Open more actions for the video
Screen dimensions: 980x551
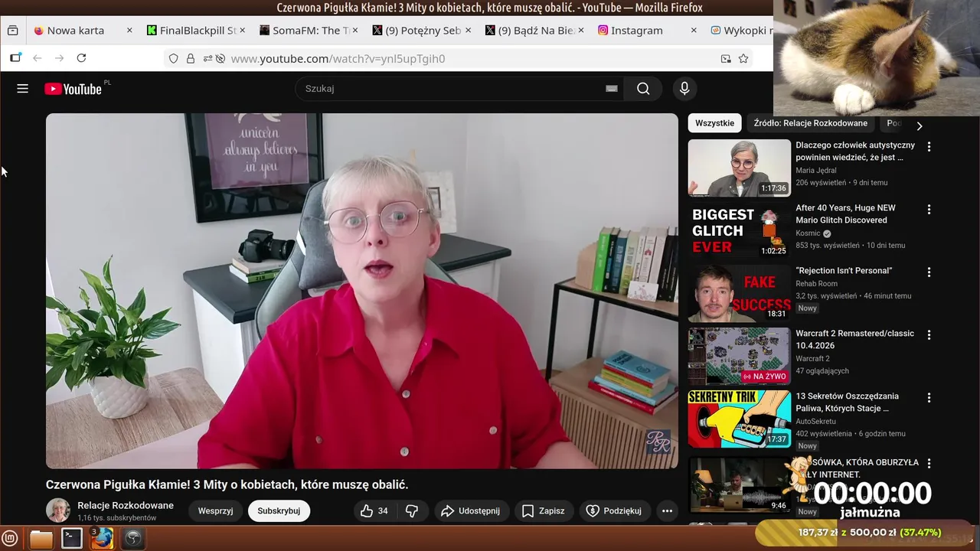pos(667,510)
